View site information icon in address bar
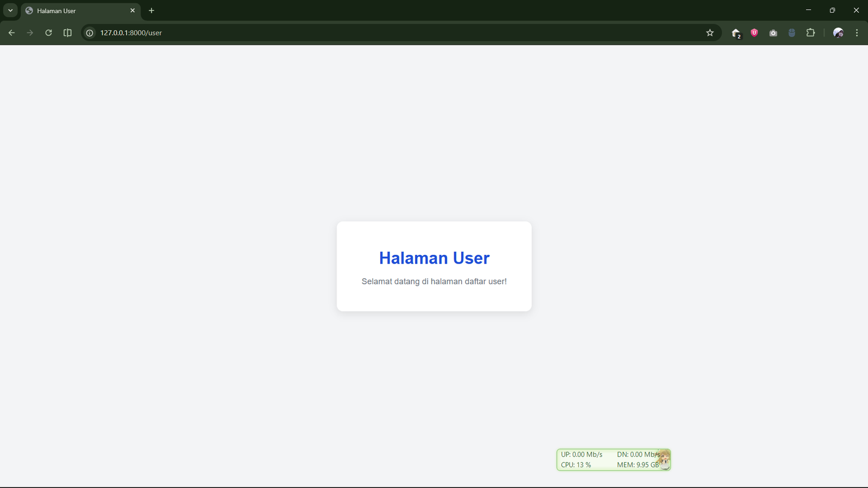Viewport: 868px width, 488px height. (90, 33)
